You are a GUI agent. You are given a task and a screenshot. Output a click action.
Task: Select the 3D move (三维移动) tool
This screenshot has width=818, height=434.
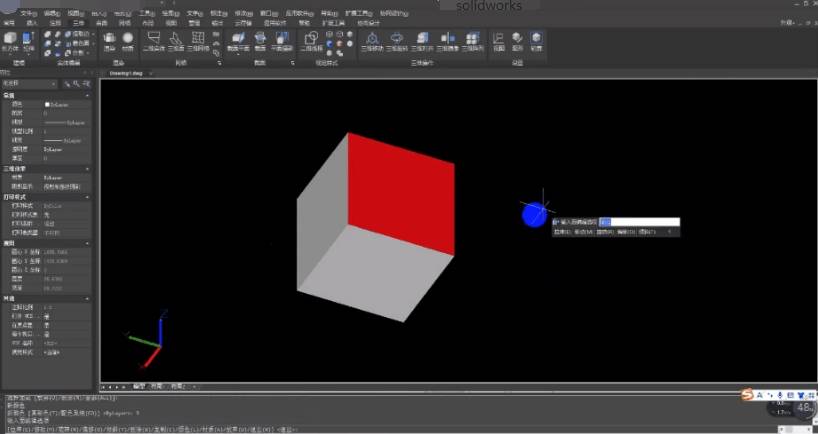[372, 41]
